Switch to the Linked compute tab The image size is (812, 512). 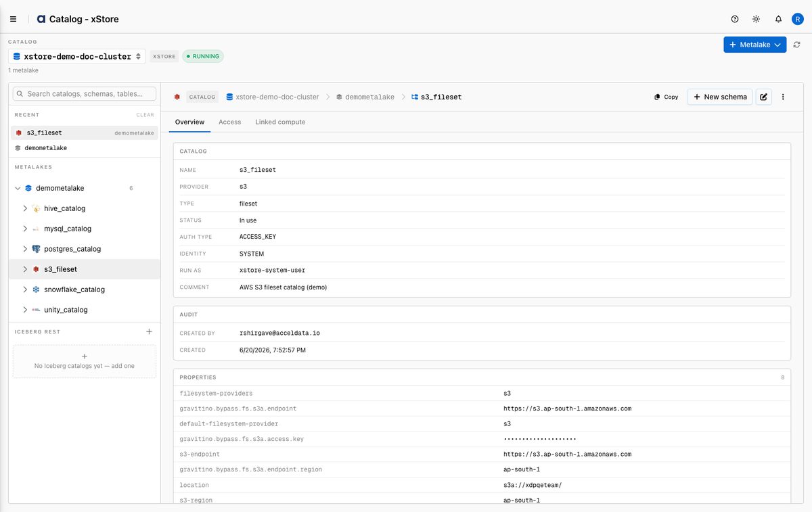point(280,122)
